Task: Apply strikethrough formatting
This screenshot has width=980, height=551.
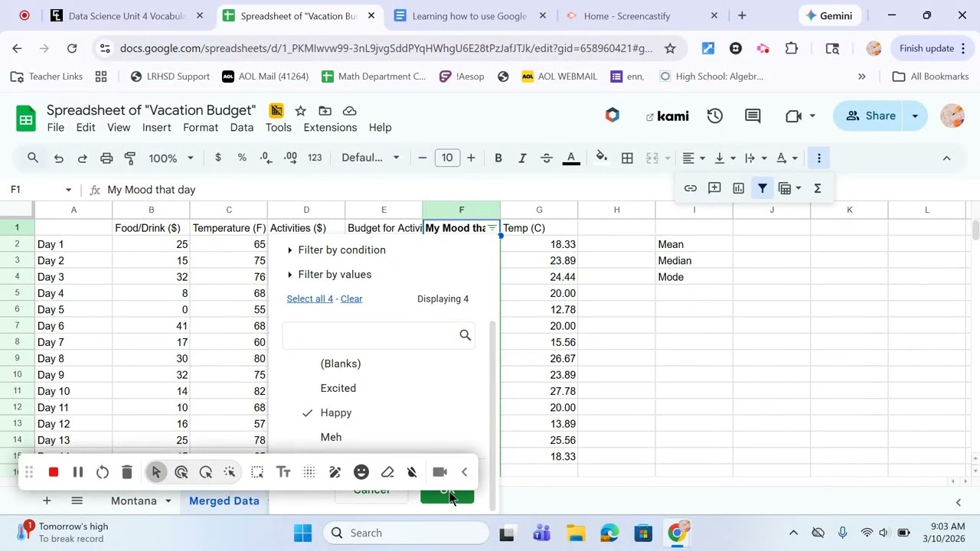Action: (547, 158)
